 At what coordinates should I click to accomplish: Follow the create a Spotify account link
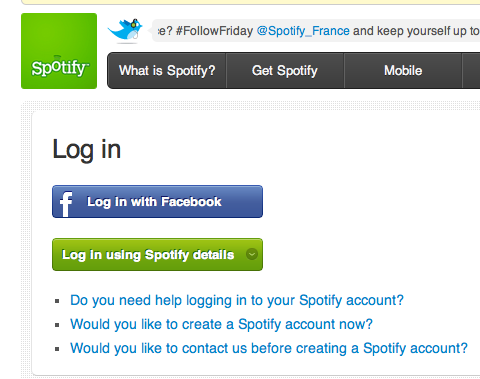pyautogui.click(x=221, y=324)
